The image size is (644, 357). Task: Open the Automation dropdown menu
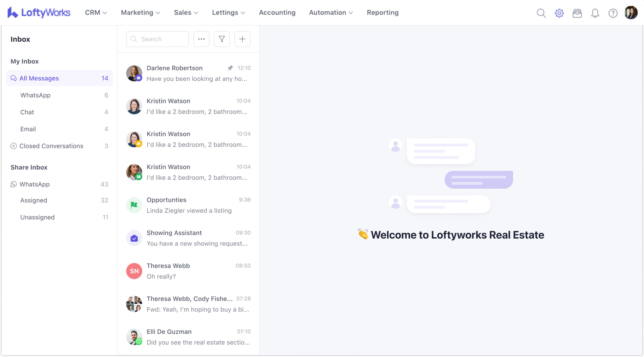click(331, 13)
